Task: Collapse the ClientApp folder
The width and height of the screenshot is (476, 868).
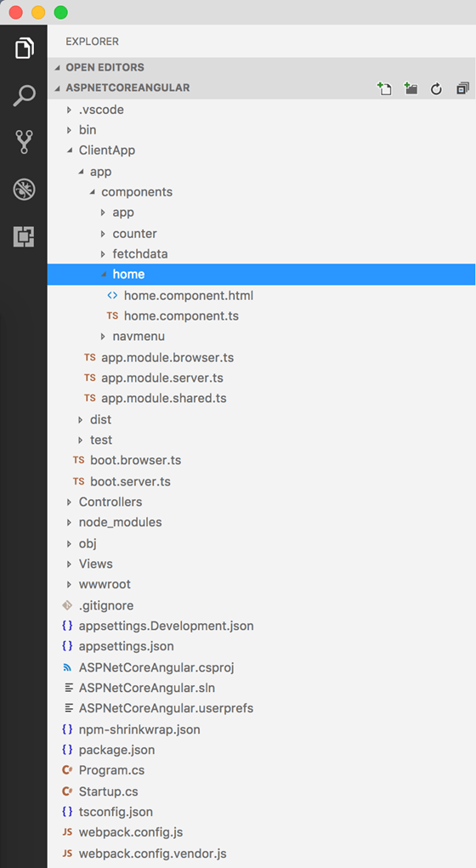Action: click(261, 150)
